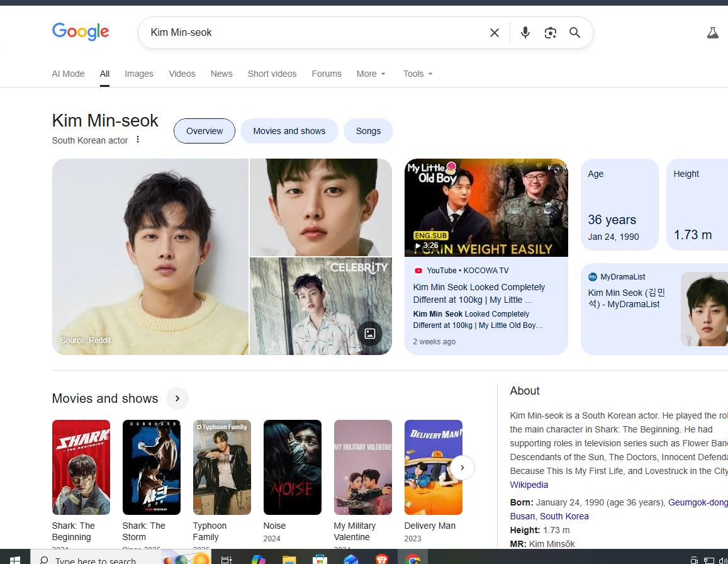Clear the search box with the X icon
The width and height of the screenshot is (728, 564).
coord(495,33)
